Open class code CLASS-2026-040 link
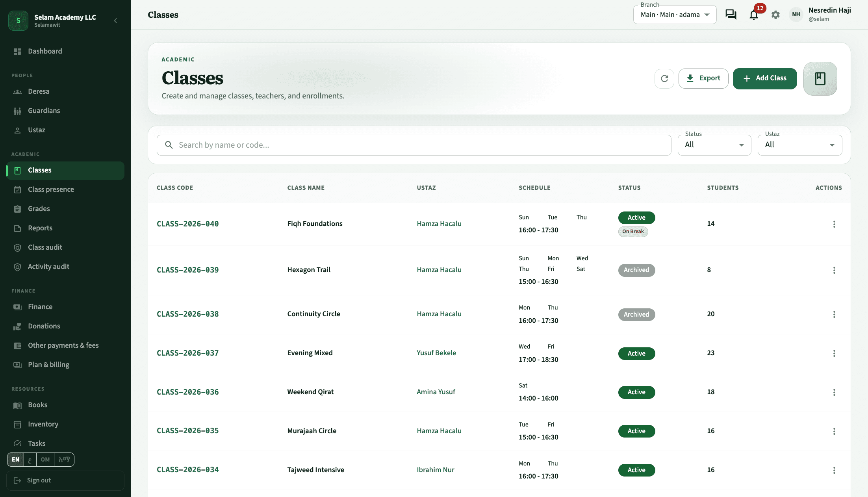Viewport: 868px width, 497px height. (x=187, y=224)
